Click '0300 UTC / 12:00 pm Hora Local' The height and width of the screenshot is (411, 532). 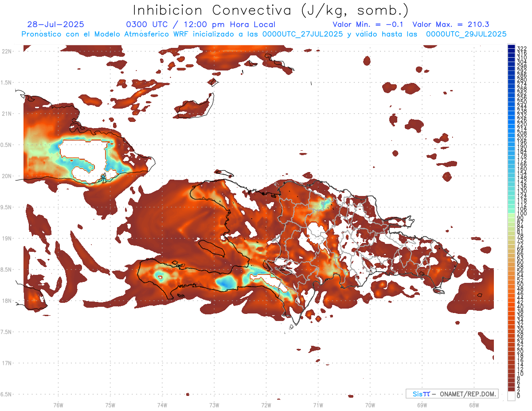pyautogui.click(x=200, y=25)
